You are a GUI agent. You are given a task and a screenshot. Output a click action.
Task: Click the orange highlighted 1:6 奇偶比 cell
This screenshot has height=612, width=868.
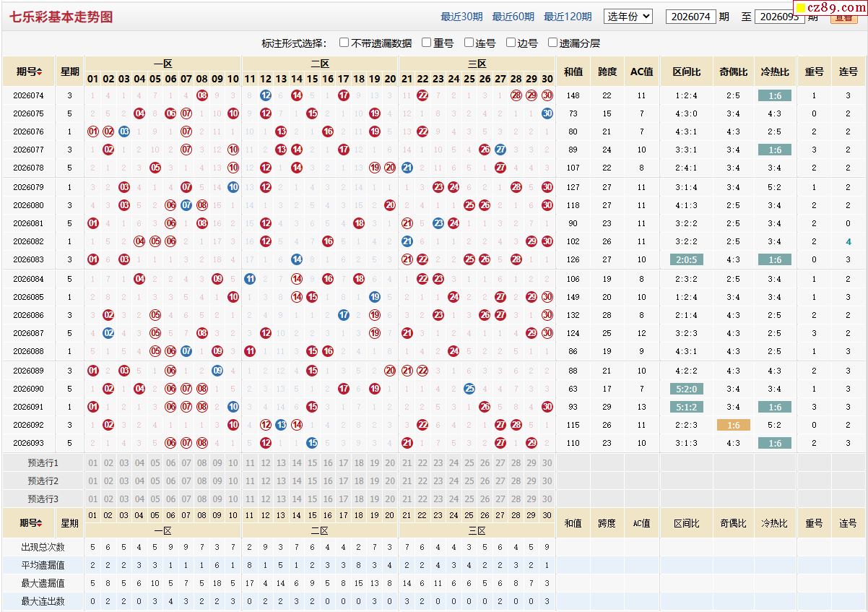(733, 426)
